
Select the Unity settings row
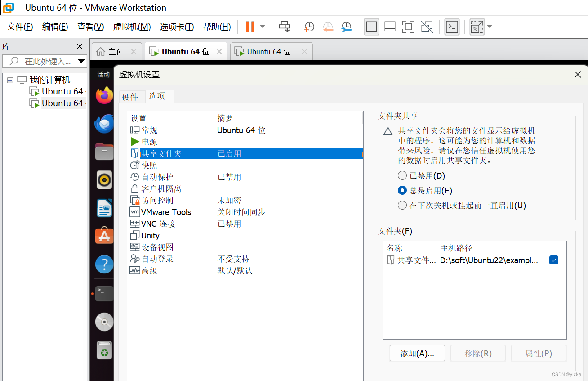pos(245,236)
